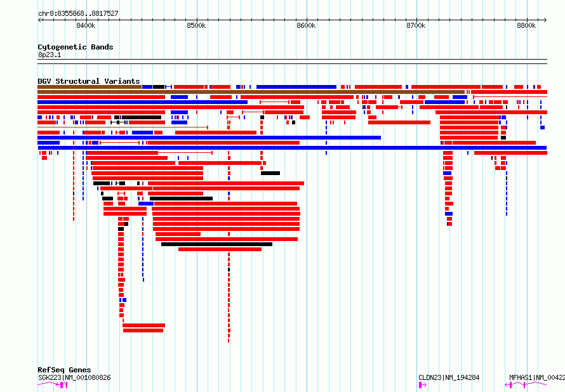565x392 pixels.
Task: Select the thin brown line variant ending near 8510k
Action: [123, 127]
